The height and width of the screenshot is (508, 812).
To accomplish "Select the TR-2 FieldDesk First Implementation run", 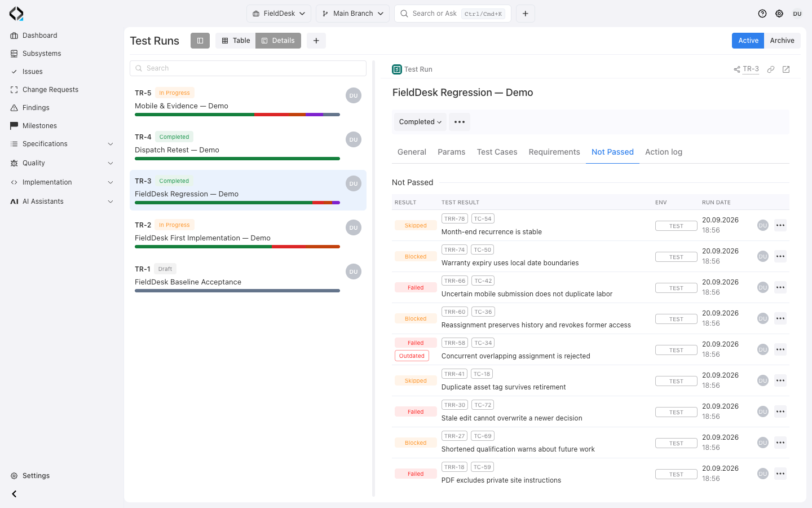I will pos(248,234).
